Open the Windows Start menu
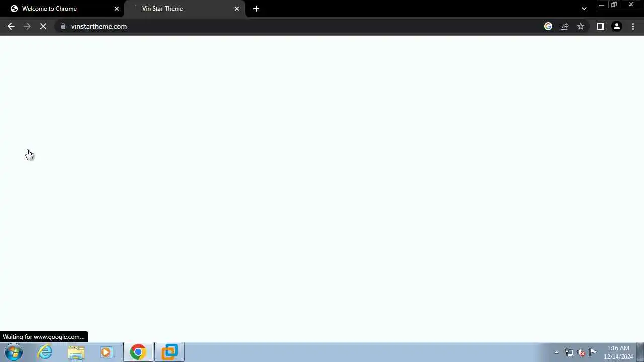 [x=14, y=352]
